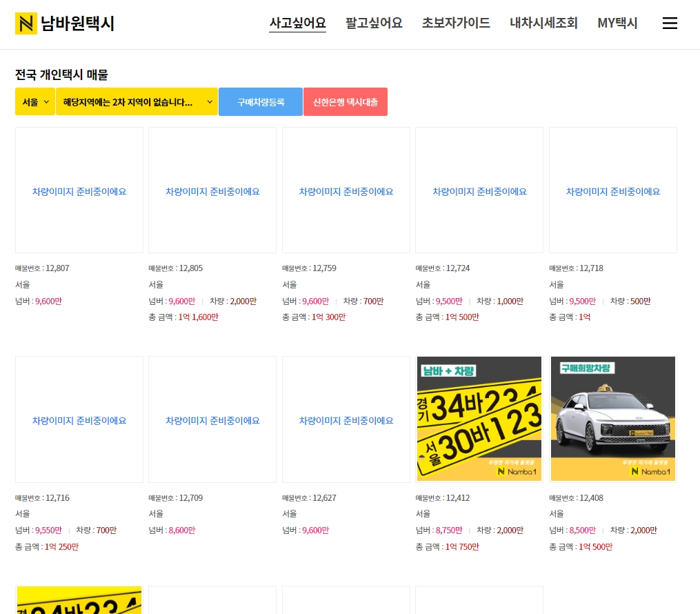This screenshot has height=614, width=700.
Task: Select 내차시세조회 in navigation
Action: (543, 23)
